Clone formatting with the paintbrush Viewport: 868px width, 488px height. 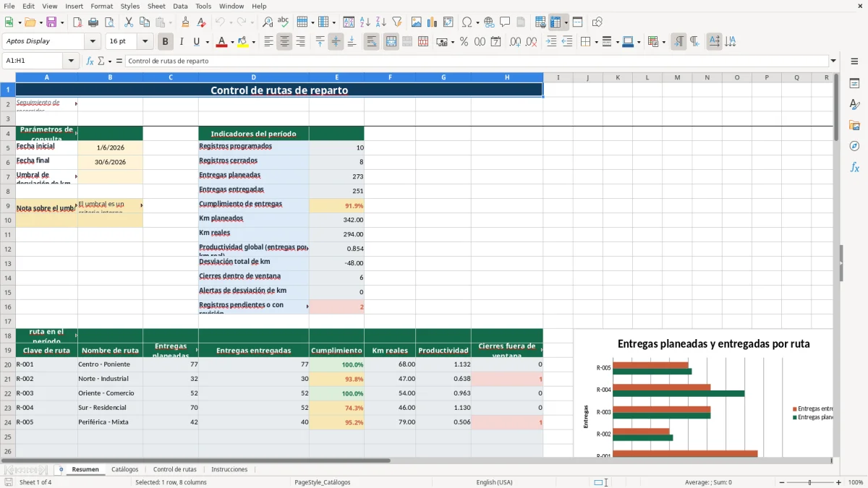pyautogui.click(x=185, y=22)
